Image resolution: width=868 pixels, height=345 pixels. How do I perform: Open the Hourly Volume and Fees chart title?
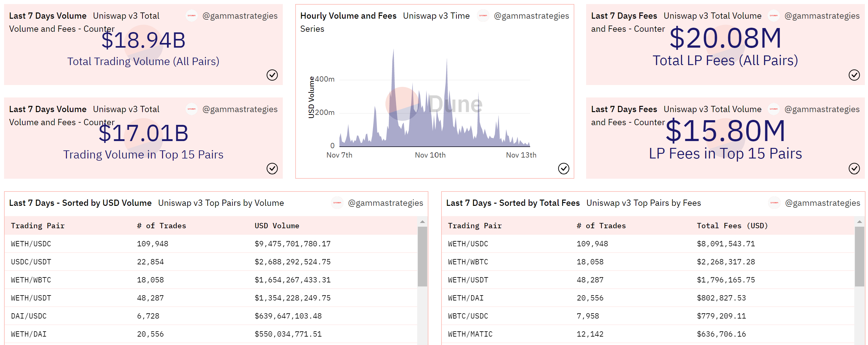[x=348, y=16]
